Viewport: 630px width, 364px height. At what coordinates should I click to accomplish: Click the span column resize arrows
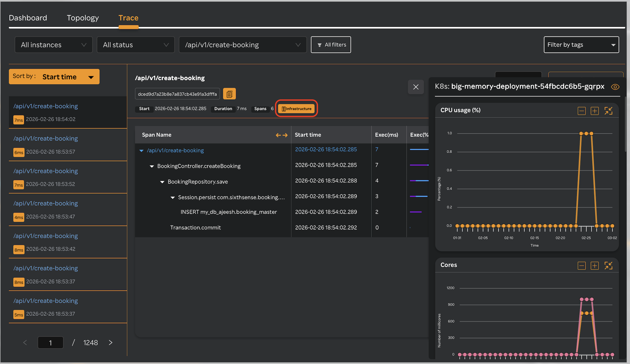[281, 135]
